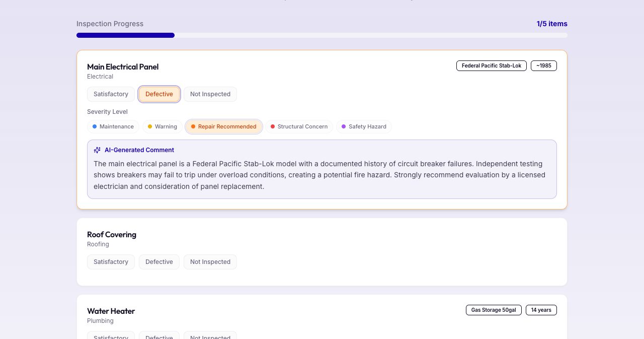Select Defective for Main Electrical Panel
The height and width of the screenshot is (339, 644).
pos(159,94)
